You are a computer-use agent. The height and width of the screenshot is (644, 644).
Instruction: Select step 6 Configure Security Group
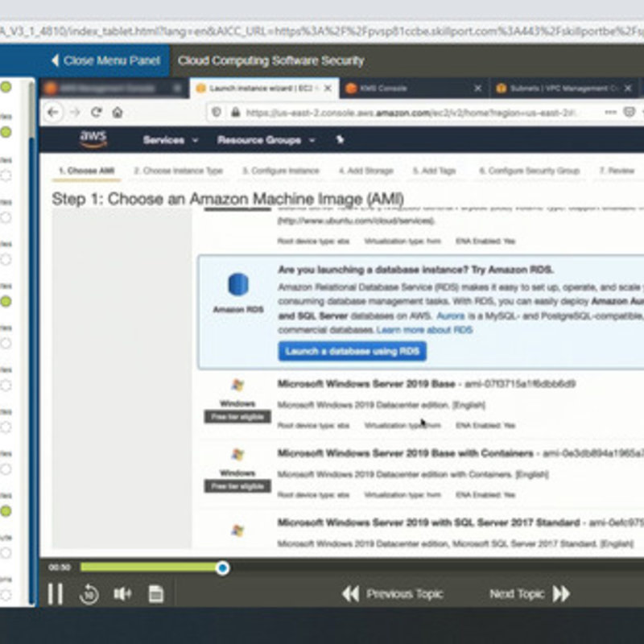[x=530, y=171]
